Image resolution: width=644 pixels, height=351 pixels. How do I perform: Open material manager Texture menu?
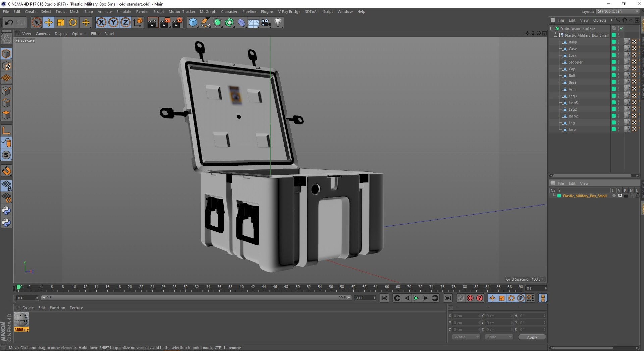(x=76, y=308)
